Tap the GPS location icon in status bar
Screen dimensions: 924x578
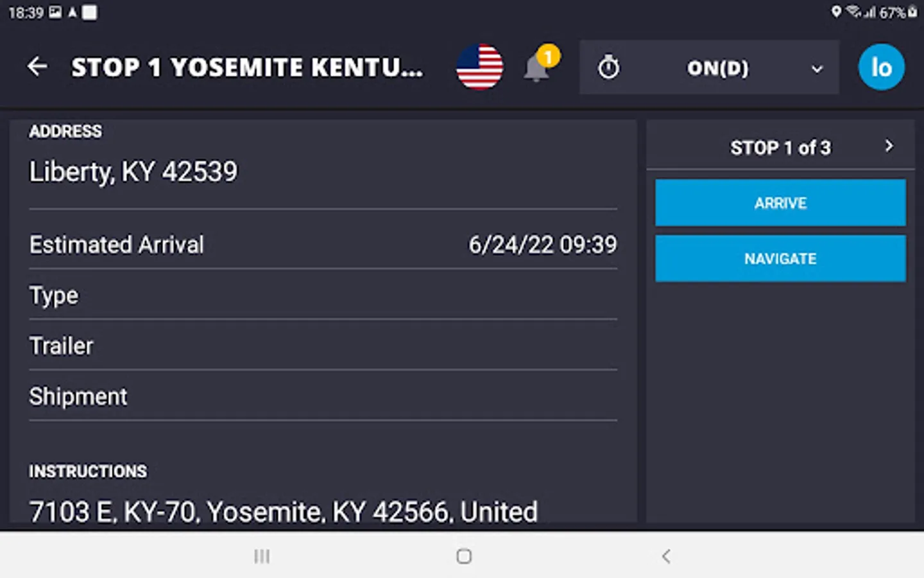835,11
